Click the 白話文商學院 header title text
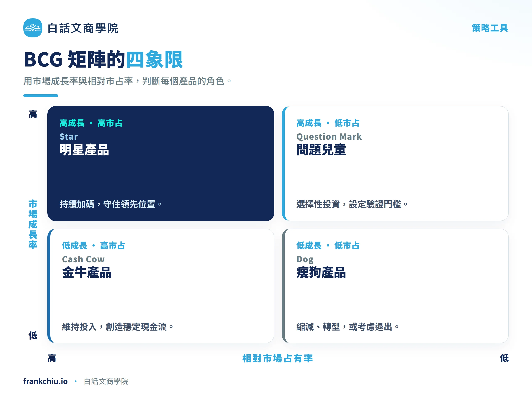 coord(83,28)
